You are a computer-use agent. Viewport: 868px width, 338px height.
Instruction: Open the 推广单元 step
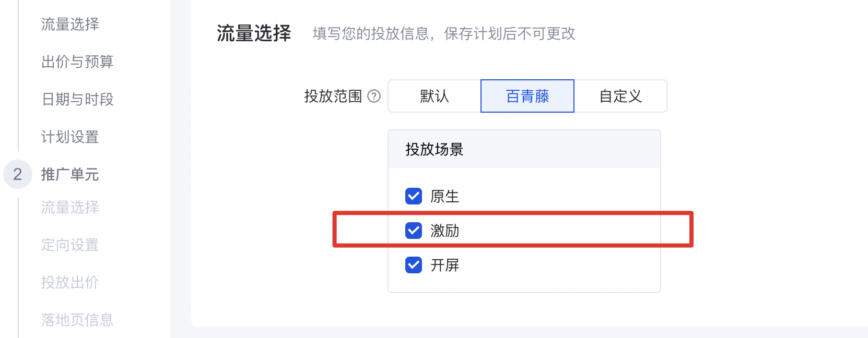70,174
